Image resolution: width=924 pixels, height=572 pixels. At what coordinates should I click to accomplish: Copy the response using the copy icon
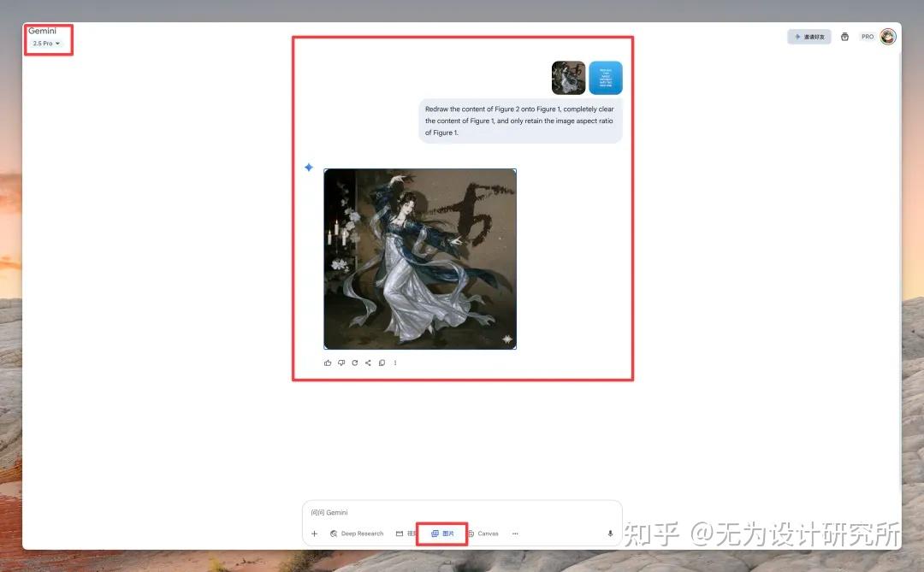coord(382,363)
